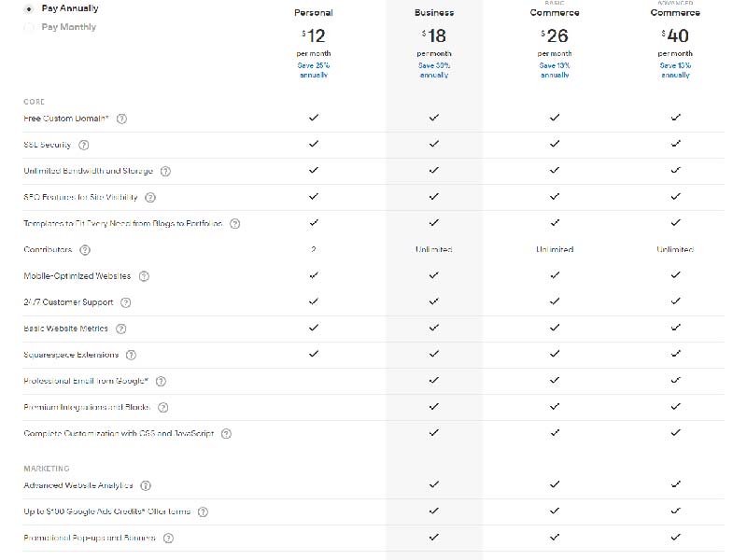Open Professional Email from Google help icon
Image resolution: width=747 pixels, height=560 pixels.
click(x=161, y=381)
